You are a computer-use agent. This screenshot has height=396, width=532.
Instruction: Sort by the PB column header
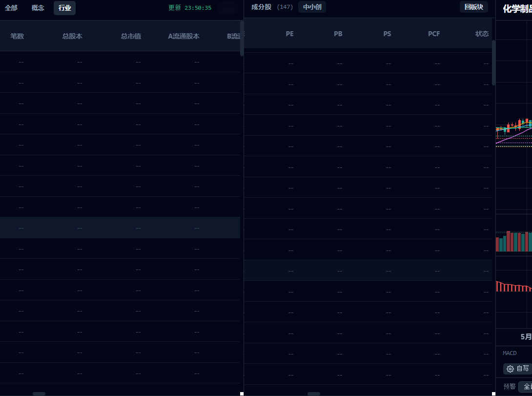(x=338, y=34)
